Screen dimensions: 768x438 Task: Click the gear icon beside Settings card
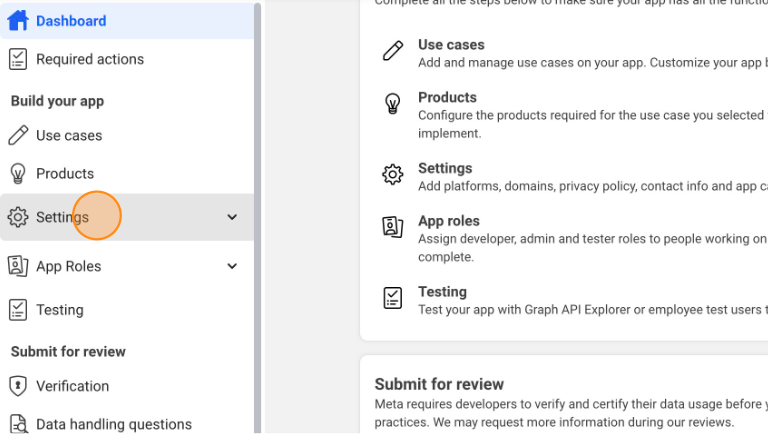pyautogui.click(x=393, y=174)
